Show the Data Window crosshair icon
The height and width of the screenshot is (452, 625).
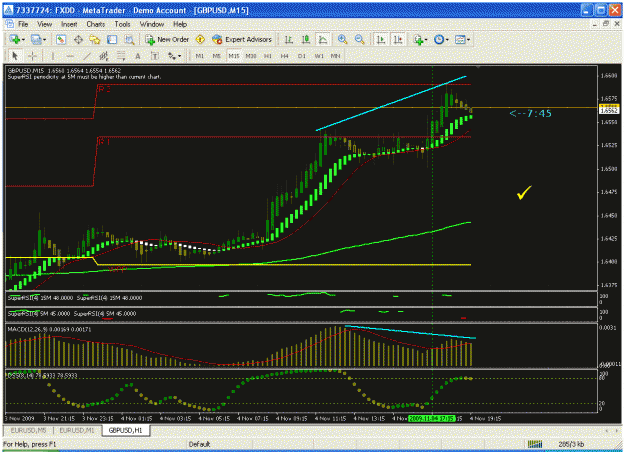point(78,39)
